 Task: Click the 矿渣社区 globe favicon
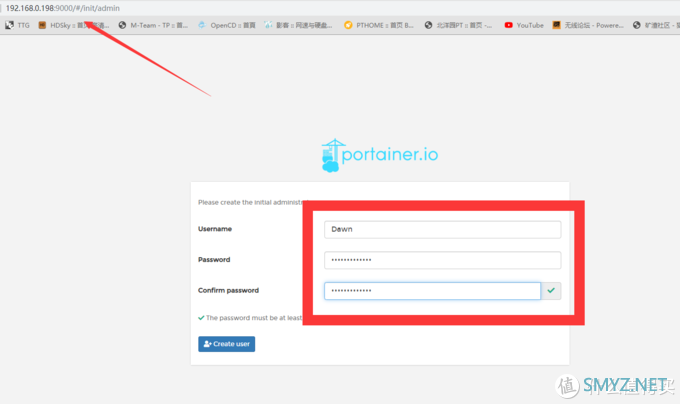click(637, 25)
